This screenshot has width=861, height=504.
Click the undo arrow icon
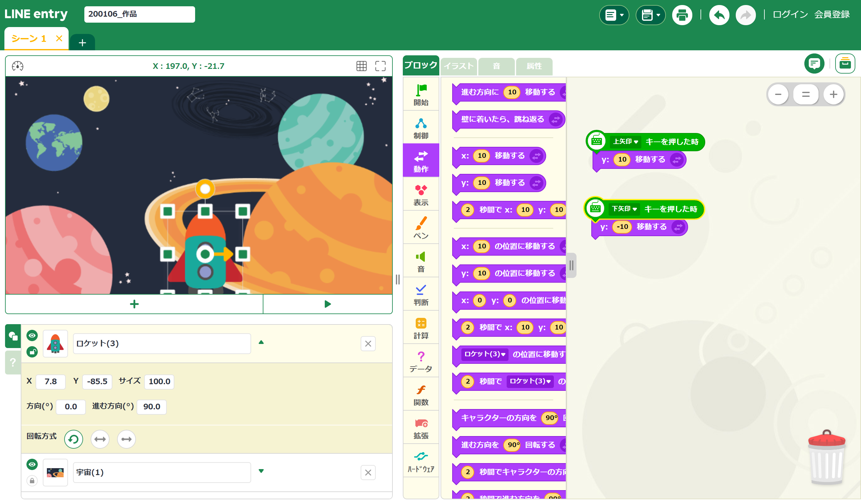click(719, 15)
